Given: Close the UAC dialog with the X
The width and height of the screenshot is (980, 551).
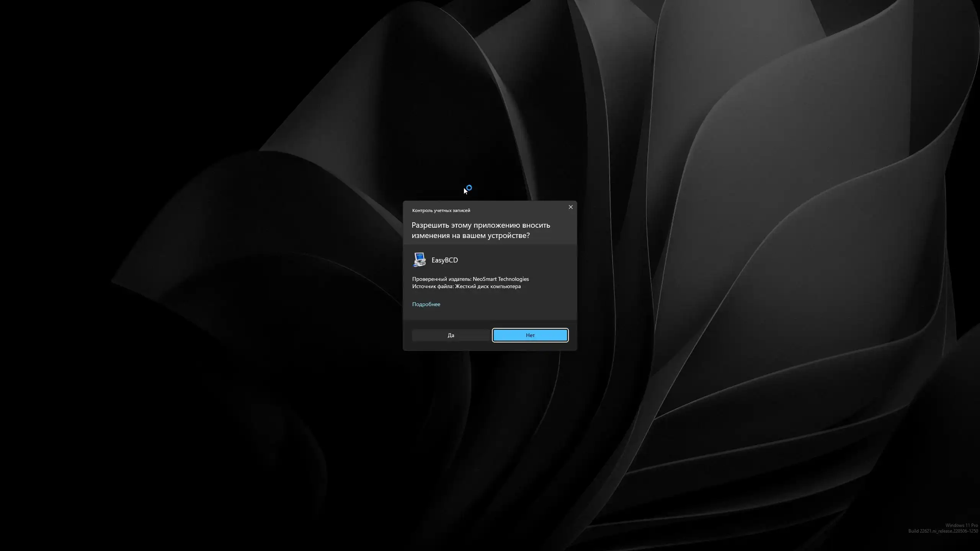Looking at the screenshot, I should [570, 207].
